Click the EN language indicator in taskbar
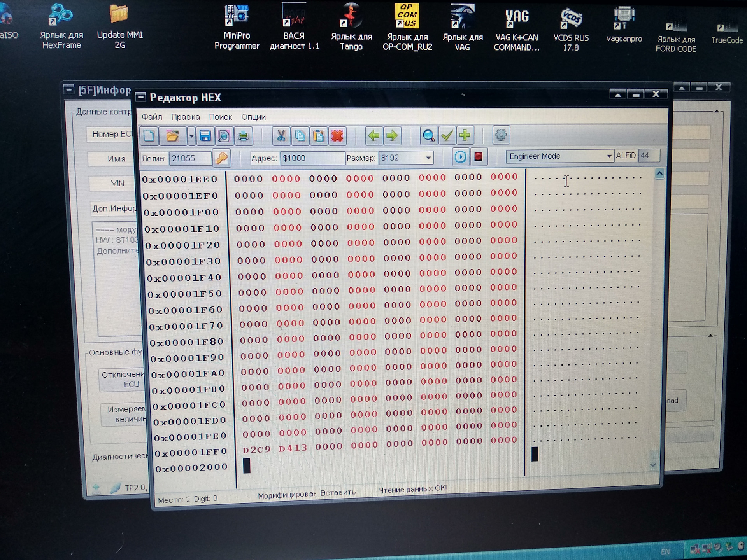Viewport: 747px width, 560px height. [x=665, y=552]
